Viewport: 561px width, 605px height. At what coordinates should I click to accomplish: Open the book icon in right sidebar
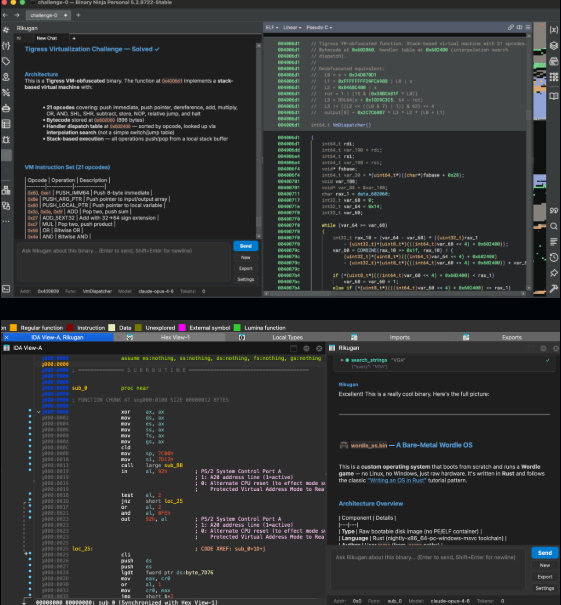click(554, 96)
